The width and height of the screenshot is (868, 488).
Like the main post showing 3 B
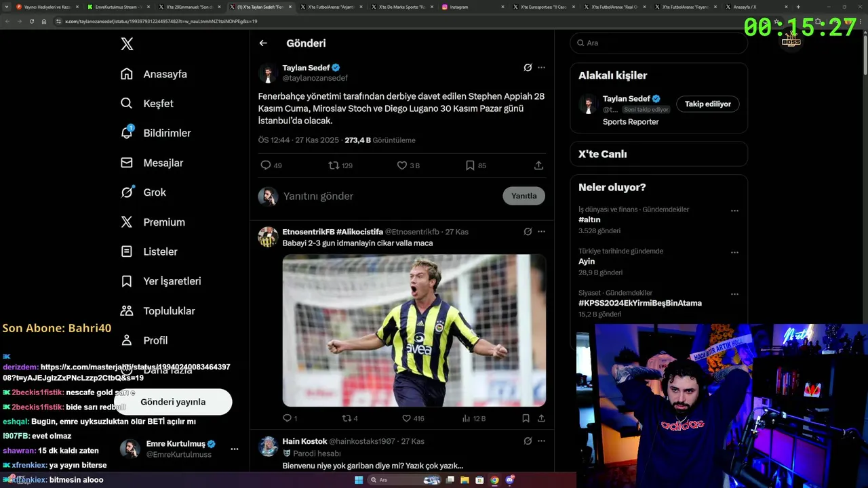point(401,165)
